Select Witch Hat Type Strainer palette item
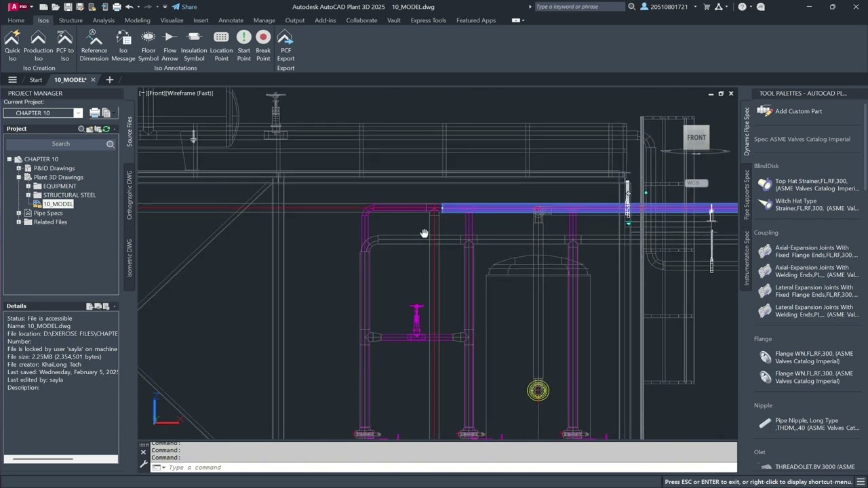 [x=808, y=205]
